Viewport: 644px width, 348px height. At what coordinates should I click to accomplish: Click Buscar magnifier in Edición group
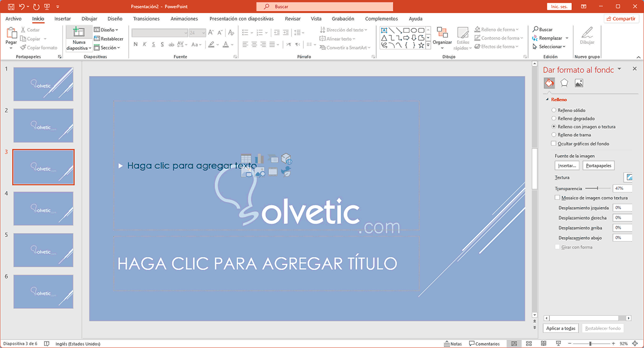click(536, 30)
